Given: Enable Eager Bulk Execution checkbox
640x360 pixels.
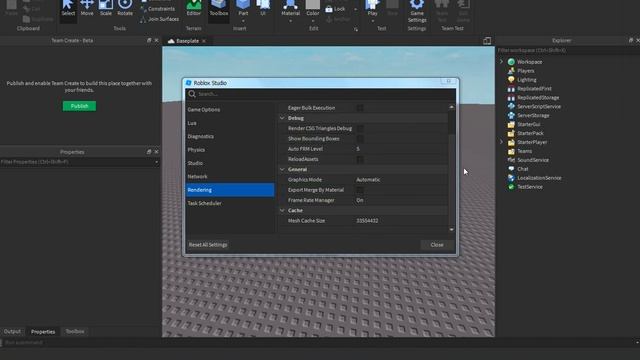Looking at the screenshot, I should [360, 108].
